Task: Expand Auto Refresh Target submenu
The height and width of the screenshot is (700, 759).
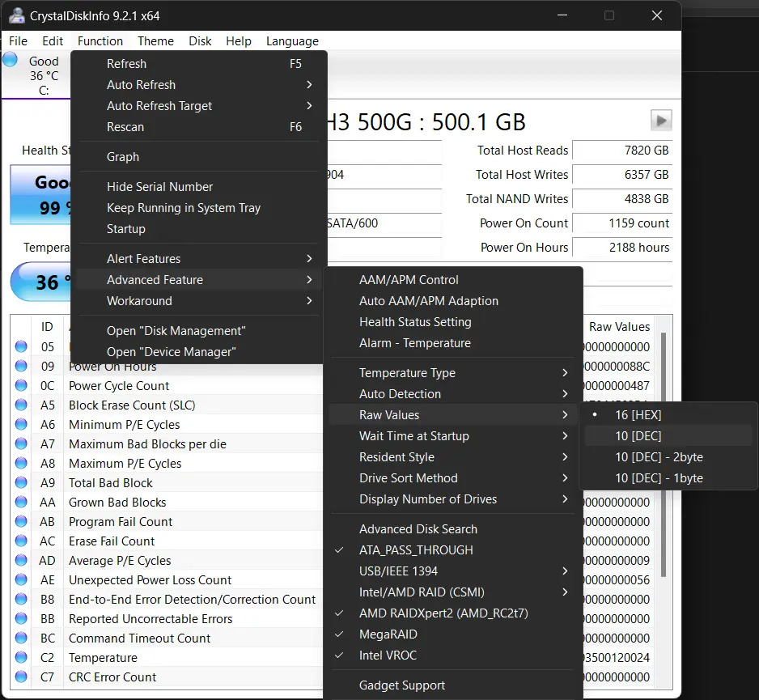Action: coord(199,105)
